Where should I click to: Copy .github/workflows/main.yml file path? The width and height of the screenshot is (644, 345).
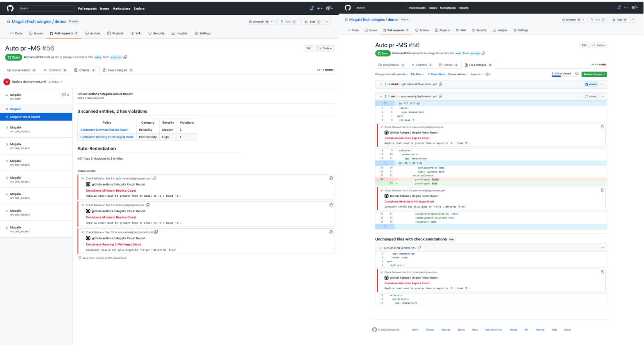coord(440,84)
